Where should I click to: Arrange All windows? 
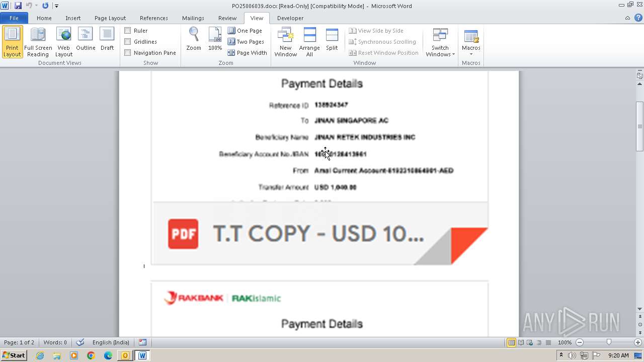(309, 42)
